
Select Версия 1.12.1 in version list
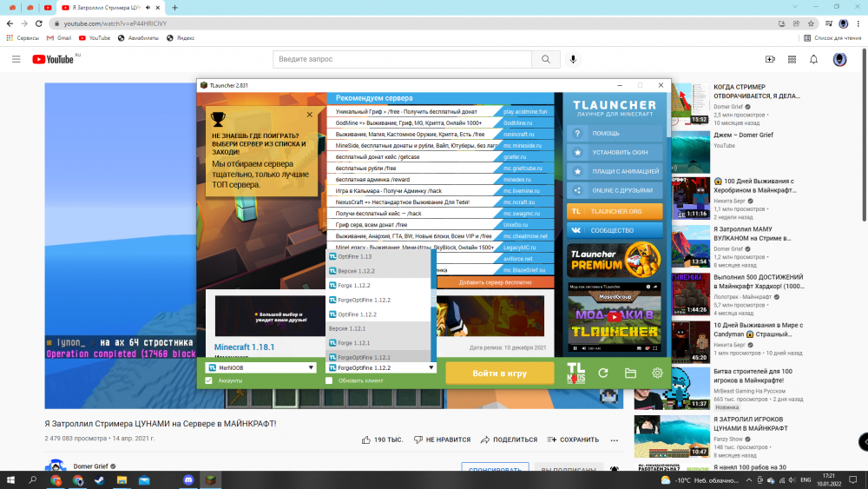pyautogui.click(x=378, y=328)
